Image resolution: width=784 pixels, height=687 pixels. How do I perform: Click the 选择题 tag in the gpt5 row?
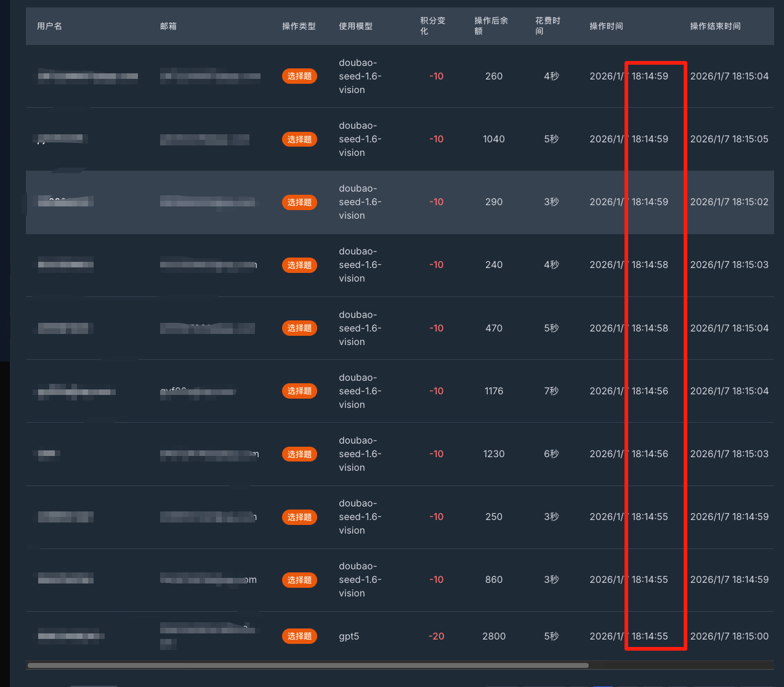click(299, 636)
